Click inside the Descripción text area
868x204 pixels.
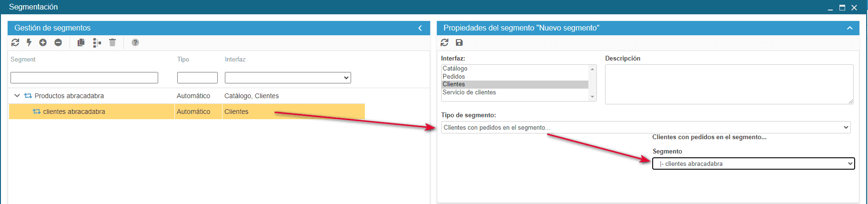click(728, 84)
